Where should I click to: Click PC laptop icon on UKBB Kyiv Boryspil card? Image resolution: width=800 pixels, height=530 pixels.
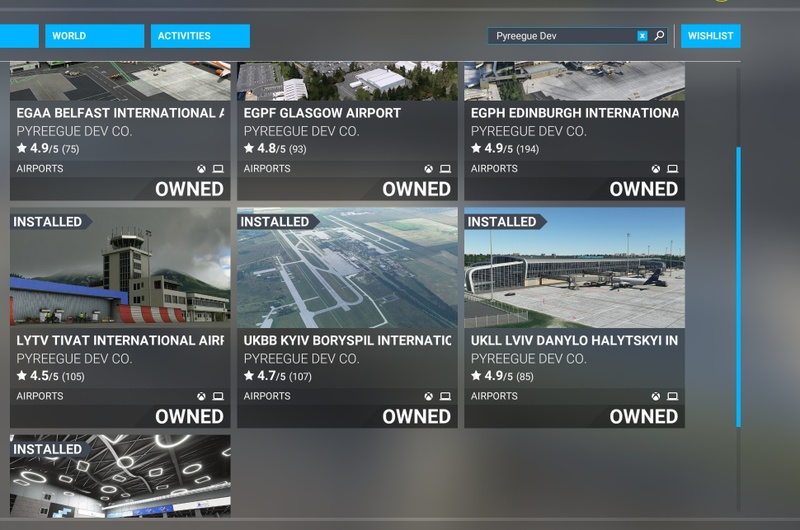click(445, 396)
